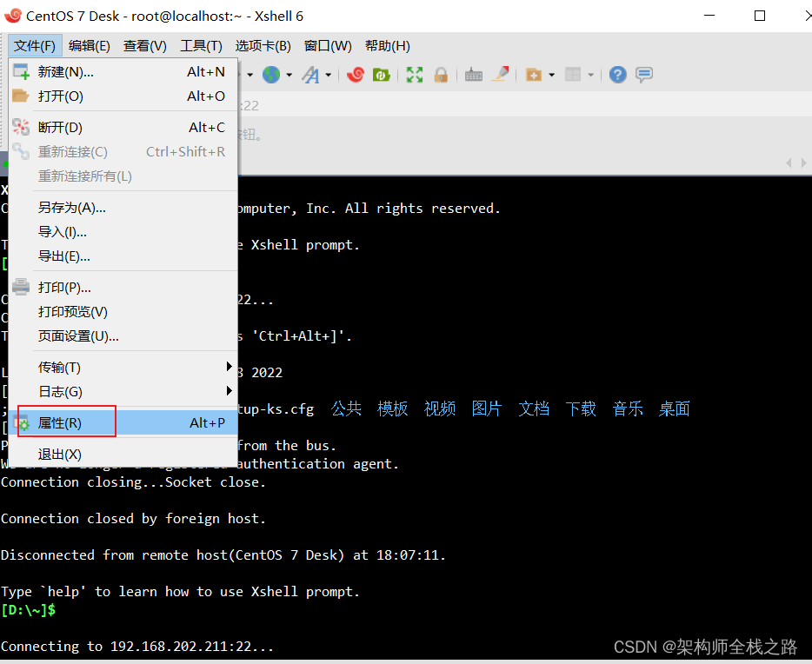Open the 帮助(H) menu
The width and height of the screenshot is (812, 664).
pos(388,45)
